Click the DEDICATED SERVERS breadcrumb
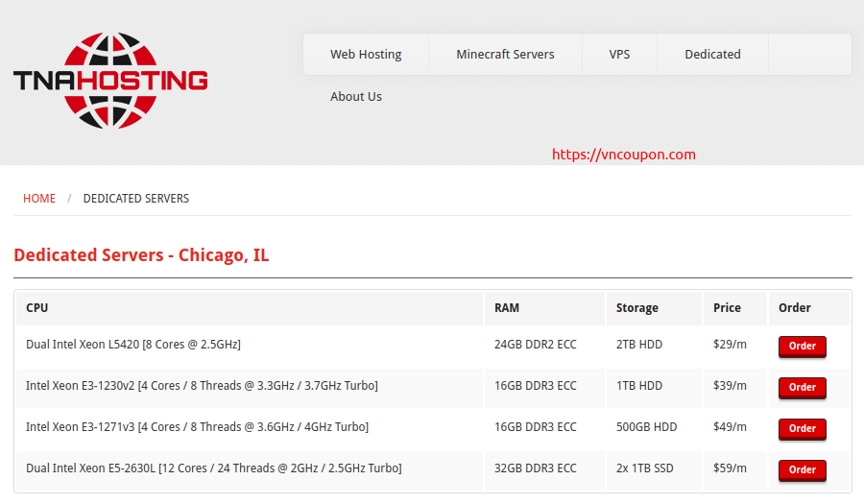This screenshot has width=864, height=504. (136, 199)
